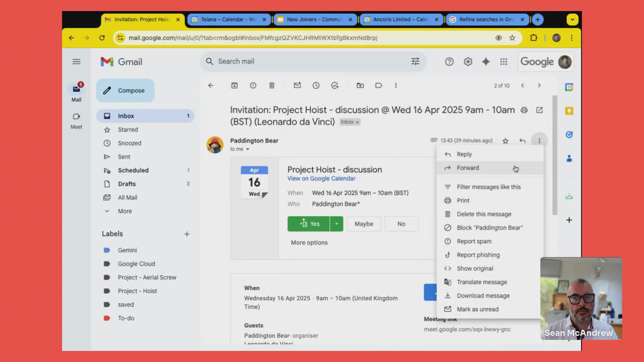Open the Gemini sparkle icon
The width and height of the screenshot is (644, 362).
pyautogui.click(x=486, y=62)
